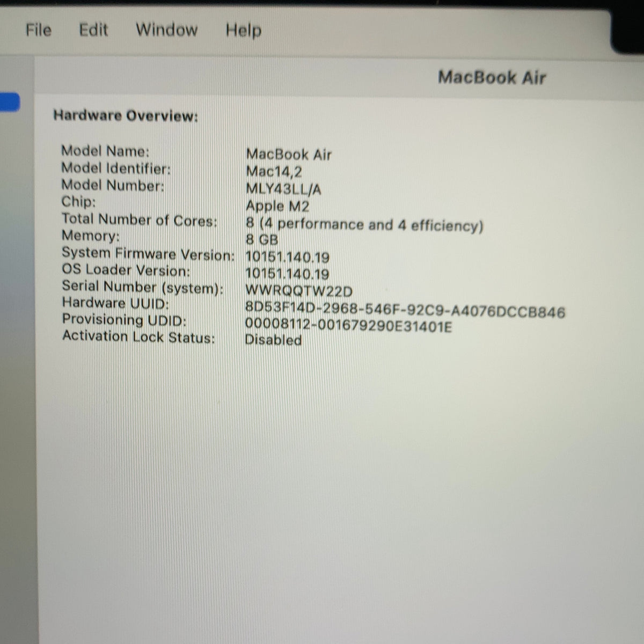Click the Total Number of Cores label

pyautogui.click(x=140, y=219)
